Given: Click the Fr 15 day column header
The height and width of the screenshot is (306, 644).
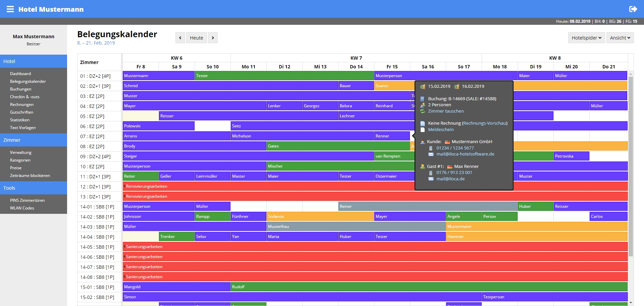Looking at the screenshot, I should coord(392,67).
